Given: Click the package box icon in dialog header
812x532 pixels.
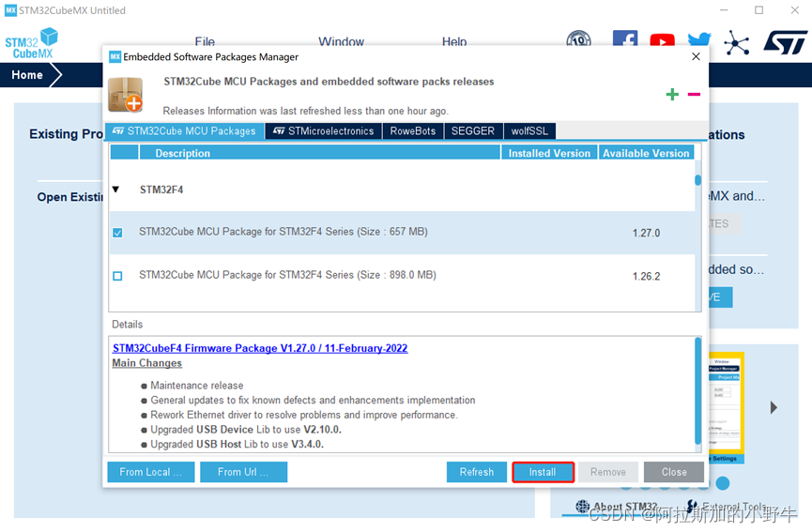Looking at the screenshot, I should tap(126, 94).
